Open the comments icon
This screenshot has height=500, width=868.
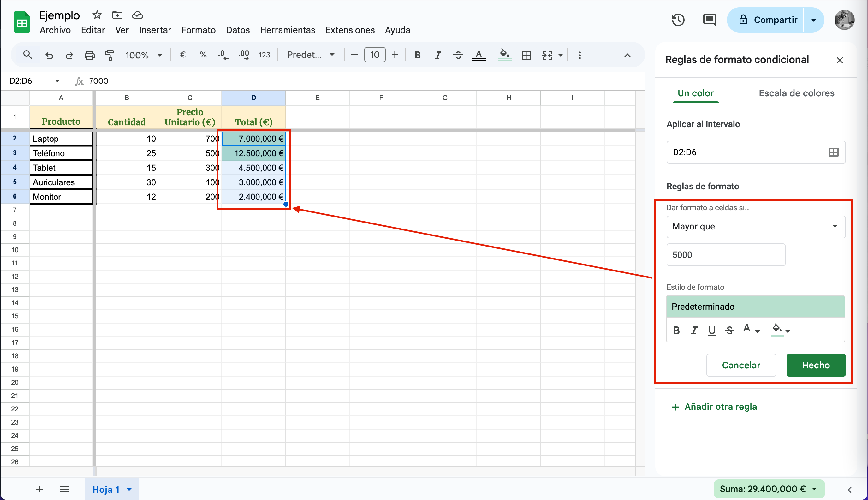pos(709,20)
